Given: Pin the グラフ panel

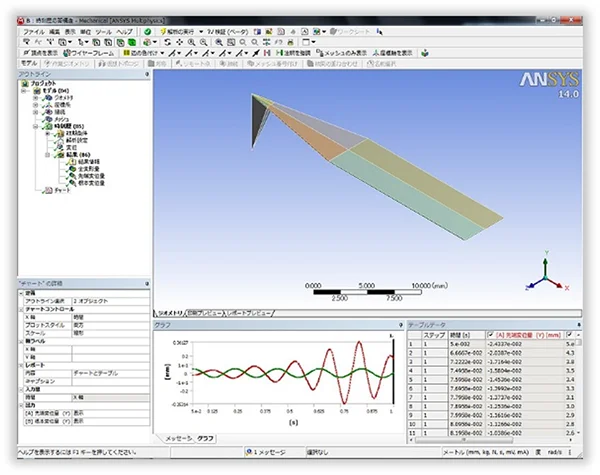Looking at the screenshot, I should (401, 325).
